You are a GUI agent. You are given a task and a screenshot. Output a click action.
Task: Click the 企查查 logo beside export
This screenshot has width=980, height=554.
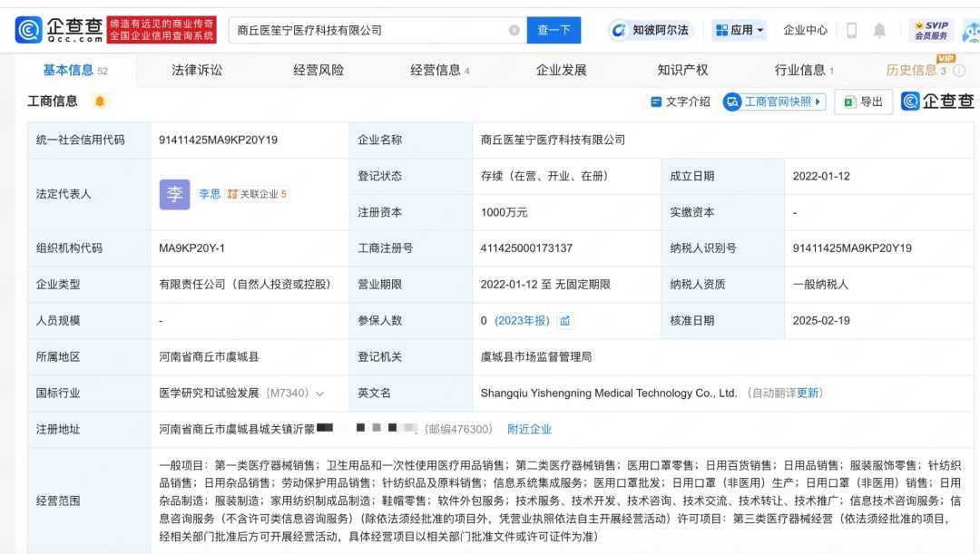coord(937,102)
